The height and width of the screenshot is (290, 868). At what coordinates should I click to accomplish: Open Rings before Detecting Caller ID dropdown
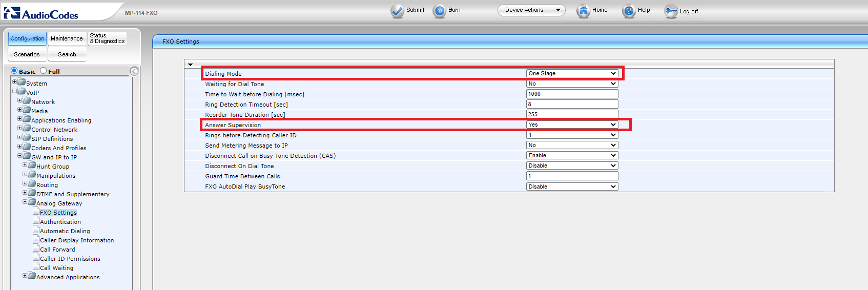(572, 135)
